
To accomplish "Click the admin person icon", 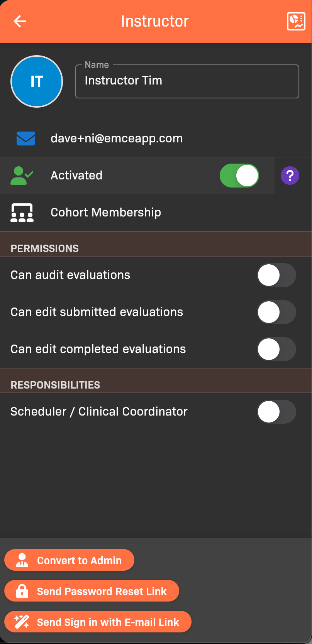I will [22, 560].
